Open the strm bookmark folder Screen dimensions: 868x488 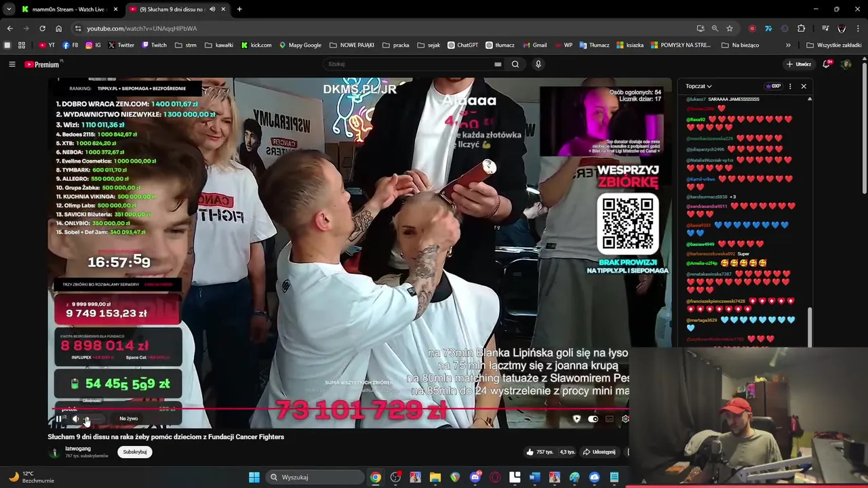pos(186,45)
